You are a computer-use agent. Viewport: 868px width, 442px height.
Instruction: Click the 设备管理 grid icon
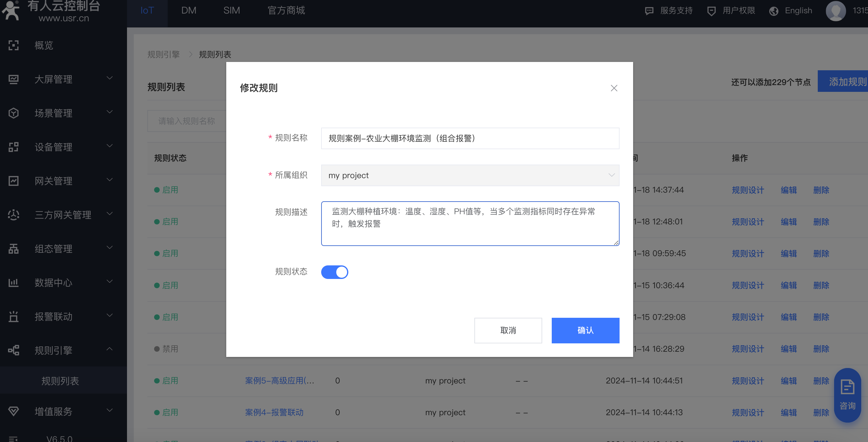(x=13, y=147)
